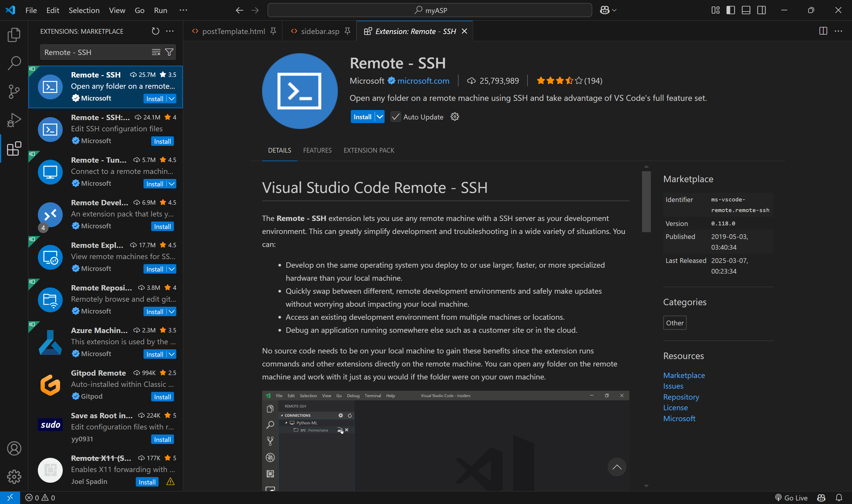Show more menu bar items via ellipsis
The image size is (852, 504).
click(x=183, y=10)
